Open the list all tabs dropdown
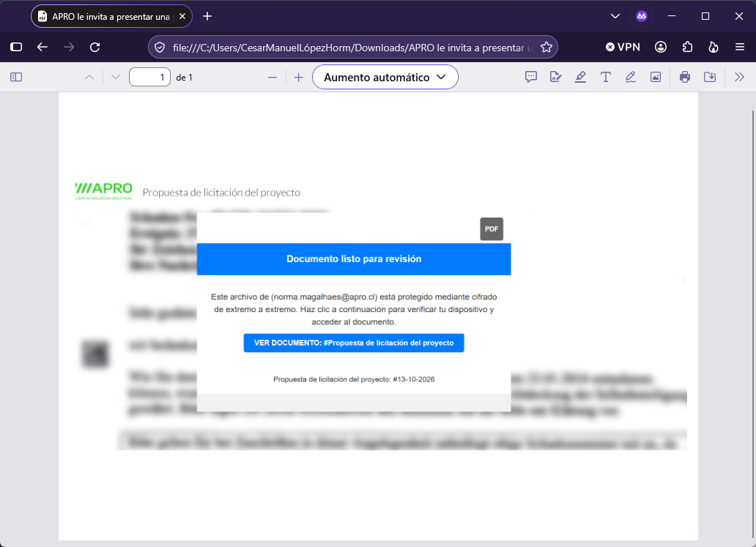 pyautogui.click(x=615, y=16)
